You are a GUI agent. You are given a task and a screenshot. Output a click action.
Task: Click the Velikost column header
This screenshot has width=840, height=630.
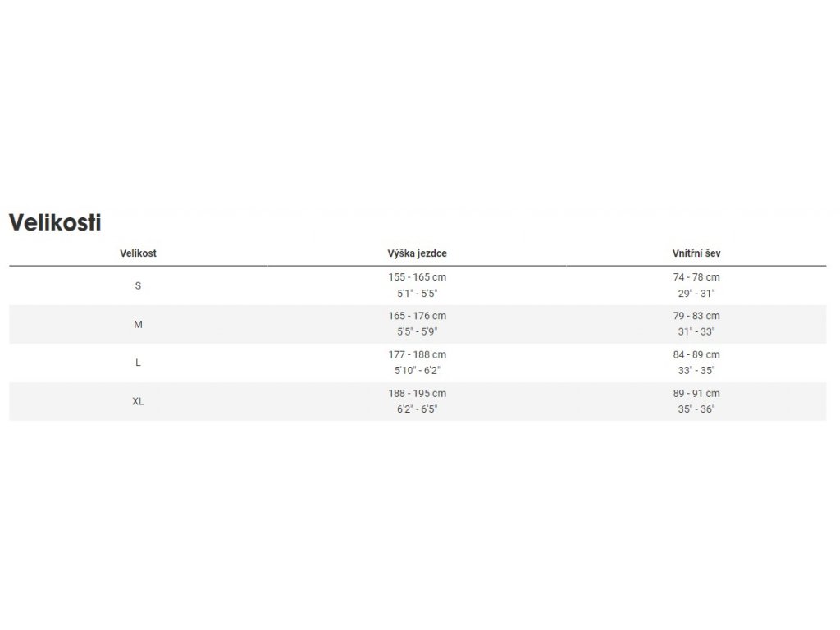(x=138, y=253)
